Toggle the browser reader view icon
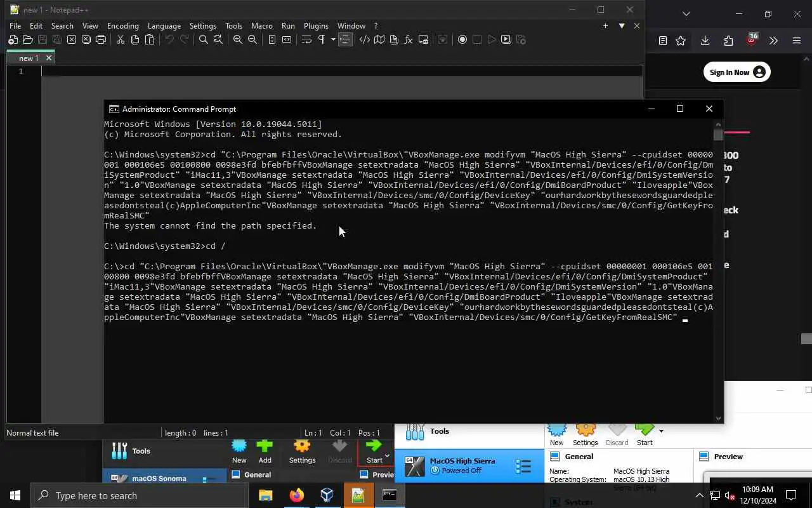Screen dimensions: 812x508 click(663, 41)
